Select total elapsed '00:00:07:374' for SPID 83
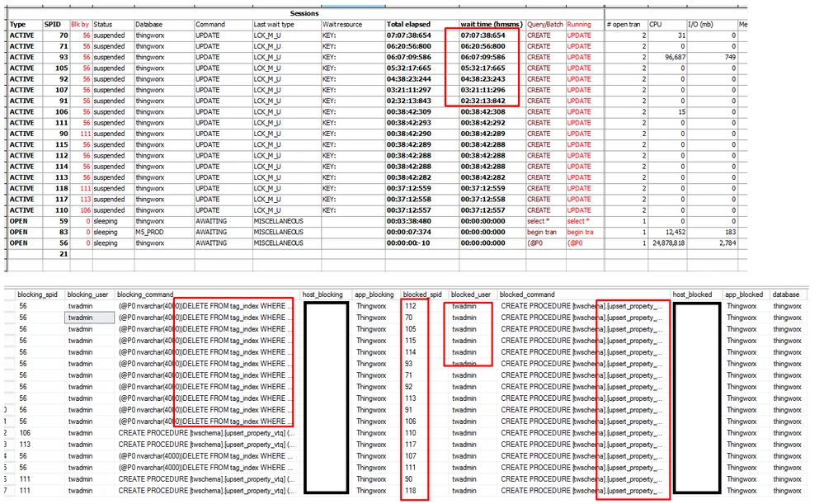Image resolution: width=824 pixels, height=504 pixels. point(409,232)
